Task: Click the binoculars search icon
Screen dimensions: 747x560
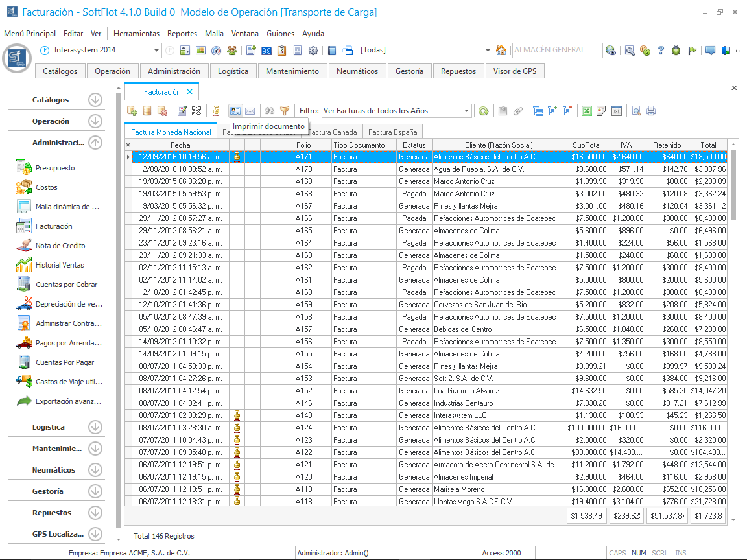Action: point(270,111)
